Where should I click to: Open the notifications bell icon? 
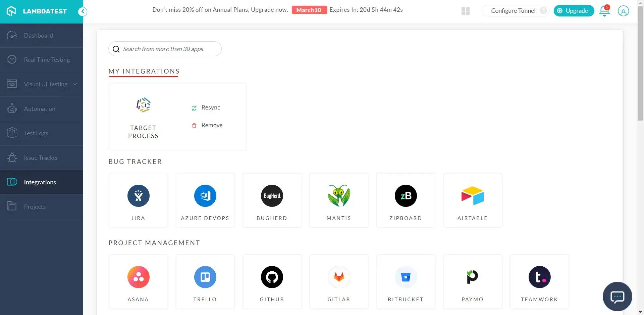click(x=604, y=11)
